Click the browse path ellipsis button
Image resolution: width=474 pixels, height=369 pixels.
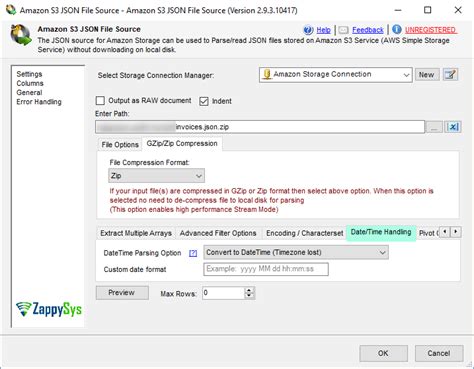pos(434,127)
